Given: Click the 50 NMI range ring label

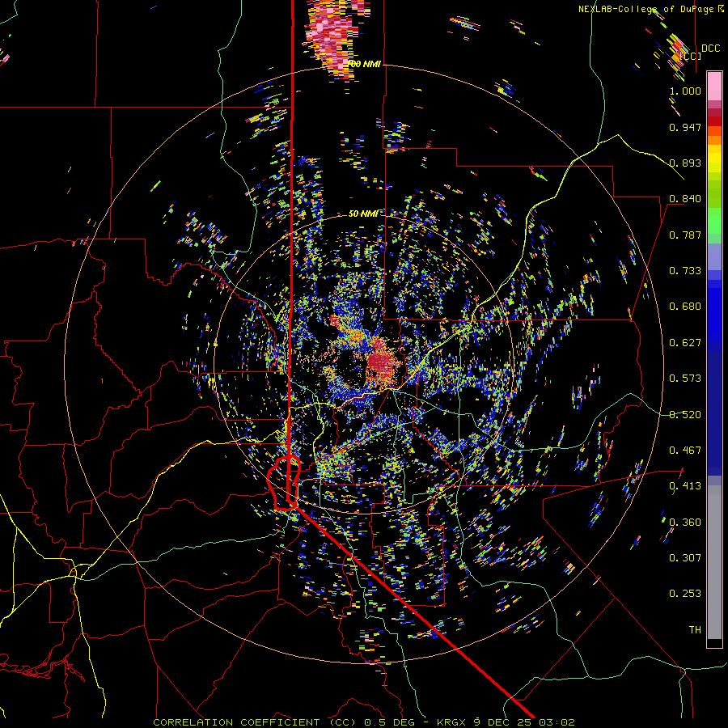Looking at the screenshot, I should click(363, 214).
